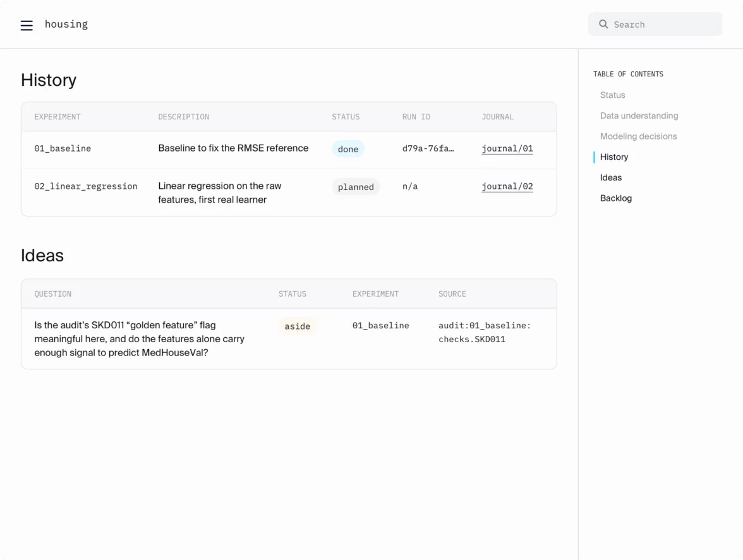
Task: Click the QUESTION column header
Action: pos(52,294)
